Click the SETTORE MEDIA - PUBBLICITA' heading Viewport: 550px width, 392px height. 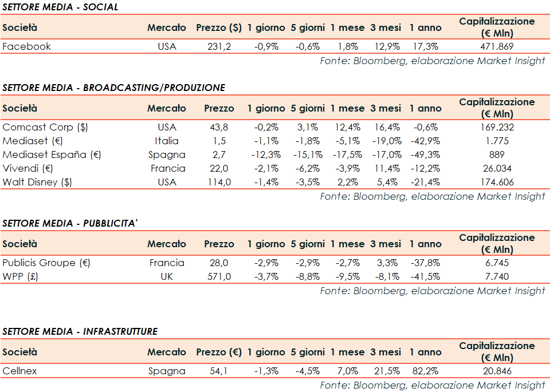click(x=70, y=223)
